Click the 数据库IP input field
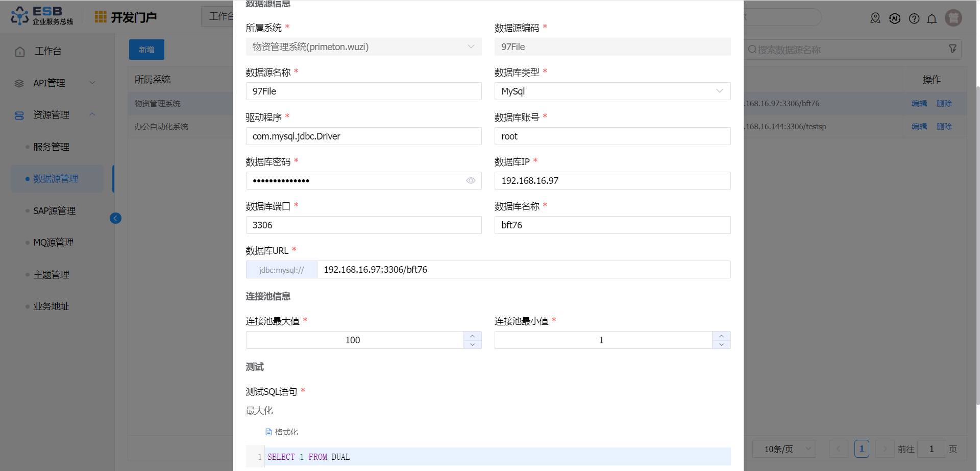The image size is (980, 471). coord(612,181)
